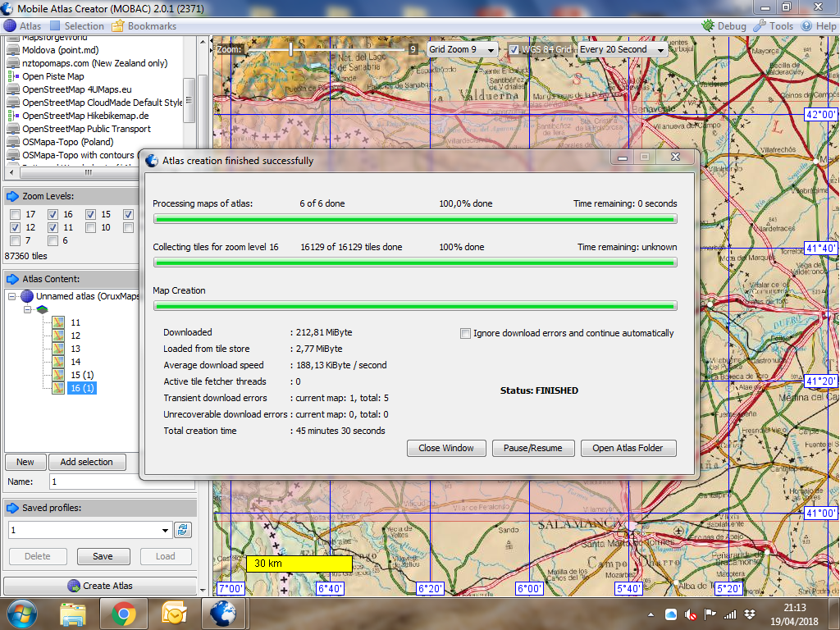Collapse the Unnamed atlas tree node
Screen dimensions: 840x630
click(11, 296)
